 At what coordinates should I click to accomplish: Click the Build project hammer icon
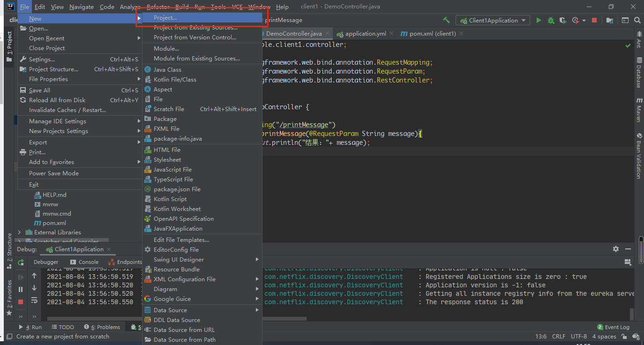click(446, 20)
